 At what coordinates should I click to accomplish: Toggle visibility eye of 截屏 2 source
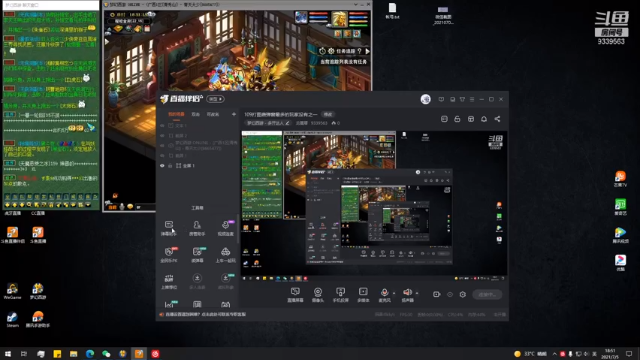click(162, 136)
